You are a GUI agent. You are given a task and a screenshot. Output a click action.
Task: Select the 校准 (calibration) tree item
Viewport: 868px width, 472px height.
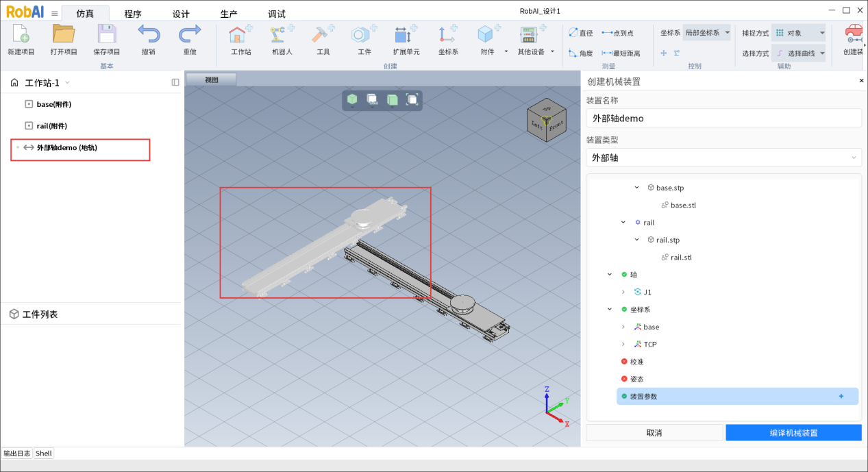[x=636, y=361]
